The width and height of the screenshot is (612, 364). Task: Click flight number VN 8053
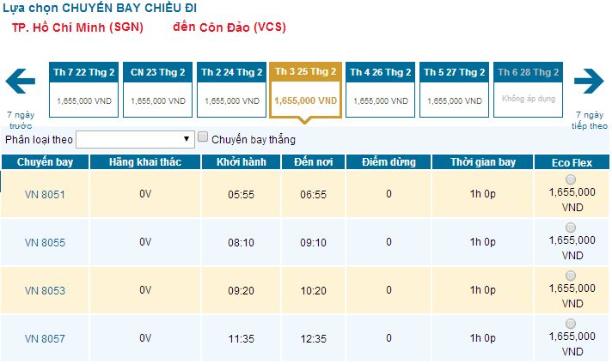46,291
